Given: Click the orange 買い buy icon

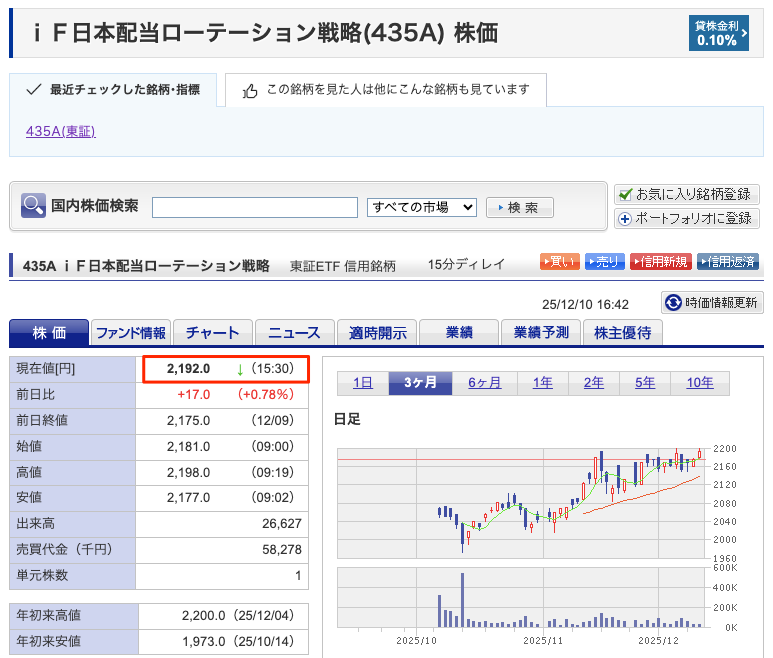Looking at the screenshot, I should coord(559,262).
